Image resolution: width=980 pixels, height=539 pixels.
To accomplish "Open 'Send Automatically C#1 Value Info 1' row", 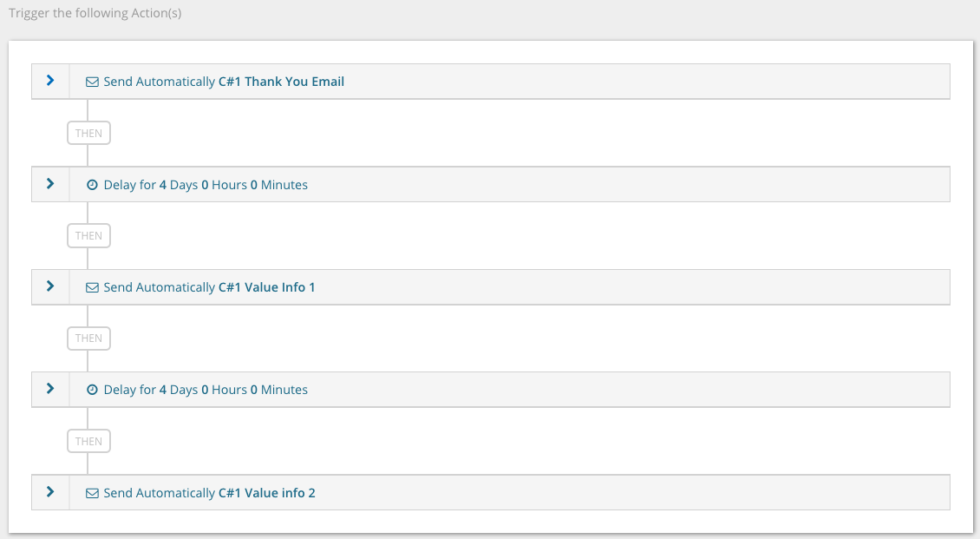I will pos(209,287).
